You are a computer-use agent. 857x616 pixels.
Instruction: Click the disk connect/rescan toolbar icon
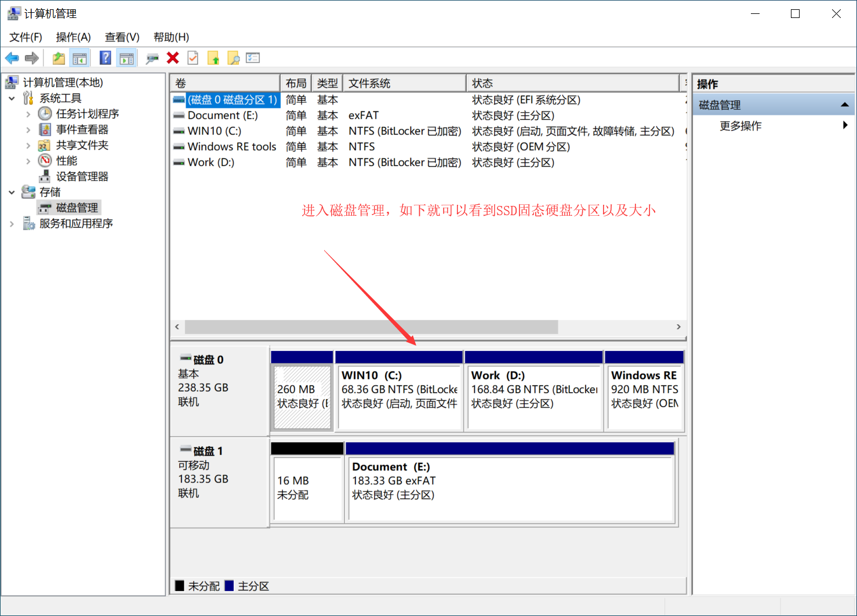pos(152,58)
